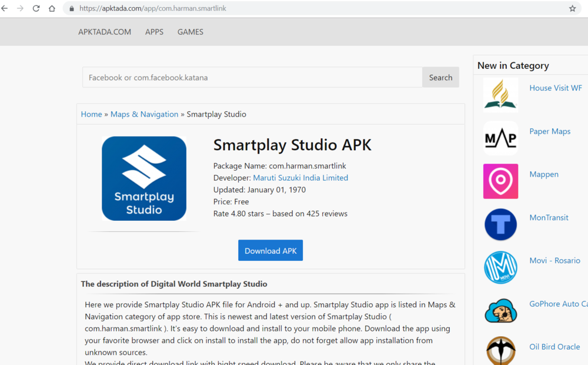
Task: Open the House Visit WF link
Action: 556,88
